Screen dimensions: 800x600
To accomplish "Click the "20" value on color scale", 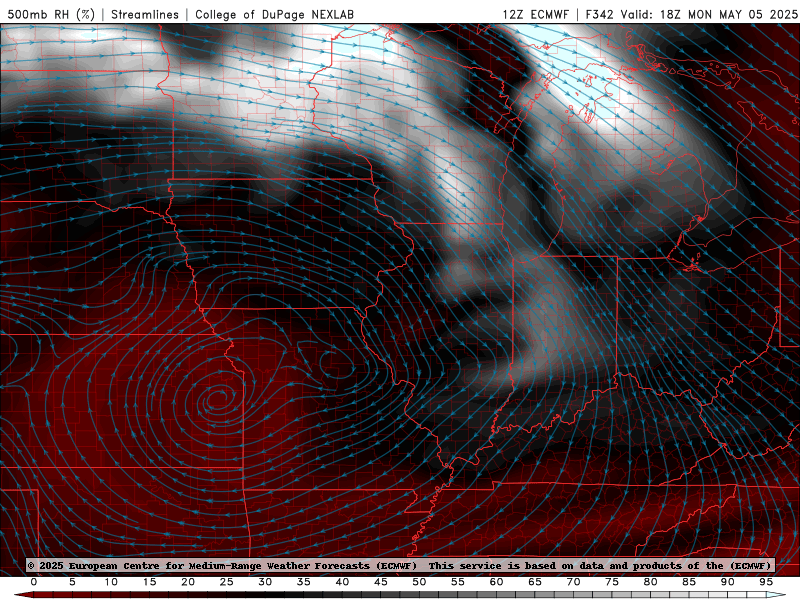I will click(188, 582).
